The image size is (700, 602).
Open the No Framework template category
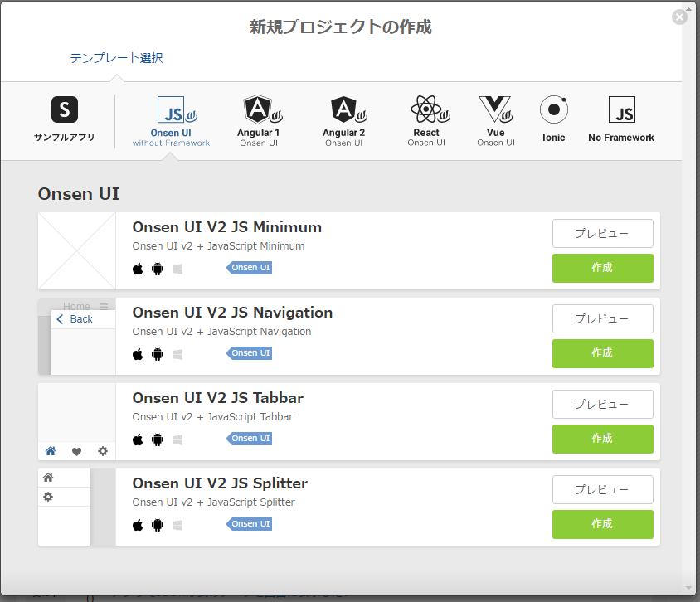pyautogui.click(x=621, y=119)
